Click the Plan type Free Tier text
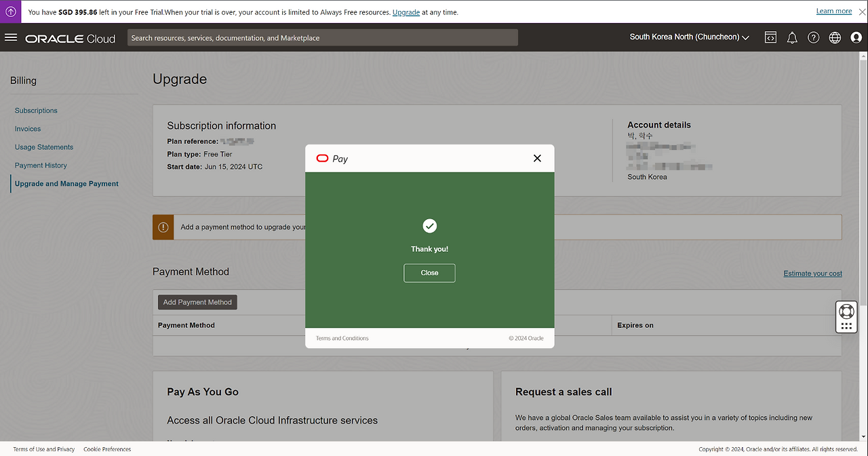 coord(199,154)
